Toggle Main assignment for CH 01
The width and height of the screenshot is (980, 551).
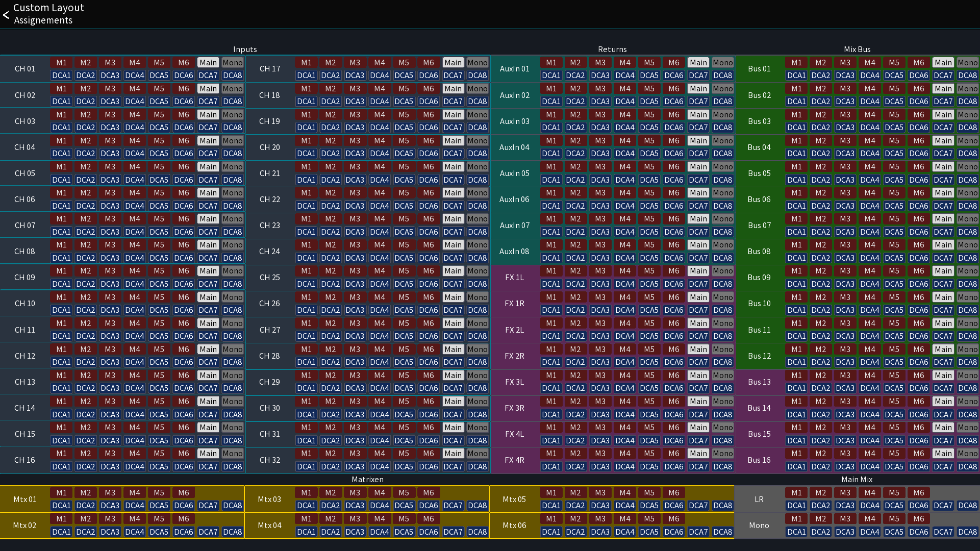click(x=208, y=63)
